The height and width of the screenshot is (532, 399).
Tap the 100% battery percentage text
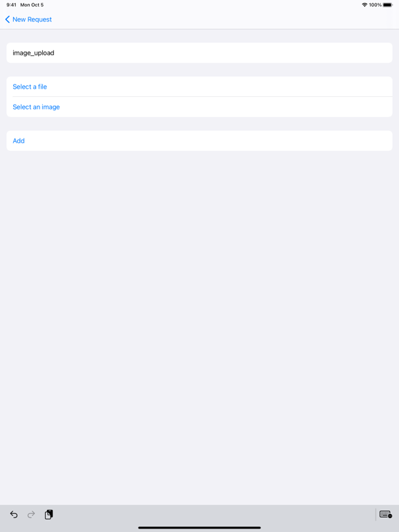click(x=375, y=5)
